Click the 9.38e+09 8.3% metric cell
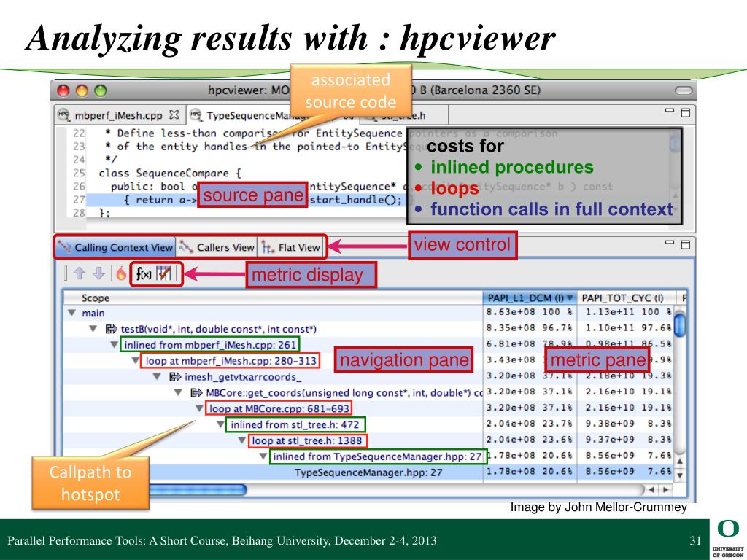Viewport: 747px width, 560px height. tap(628, 424)
